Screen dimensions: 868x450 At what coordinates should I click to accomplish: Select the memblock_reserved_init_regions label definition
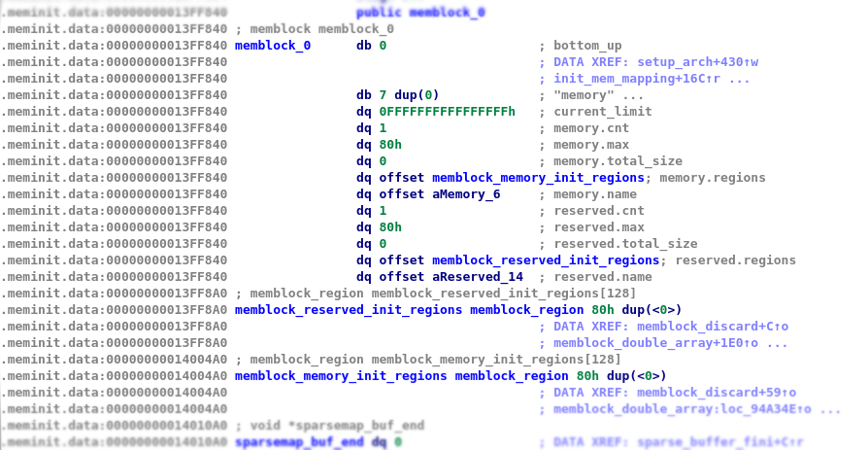(349, 310)
